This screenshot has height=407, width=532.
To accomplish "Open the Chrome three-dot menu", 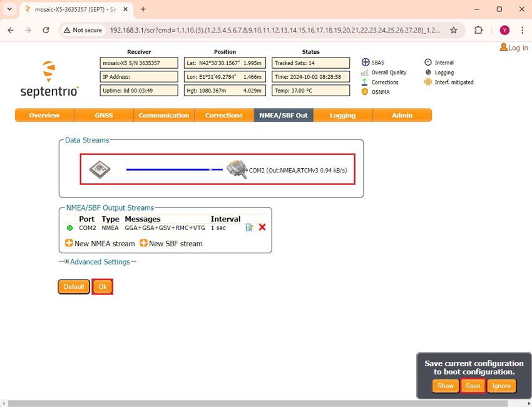I will (x=522, y=30).
